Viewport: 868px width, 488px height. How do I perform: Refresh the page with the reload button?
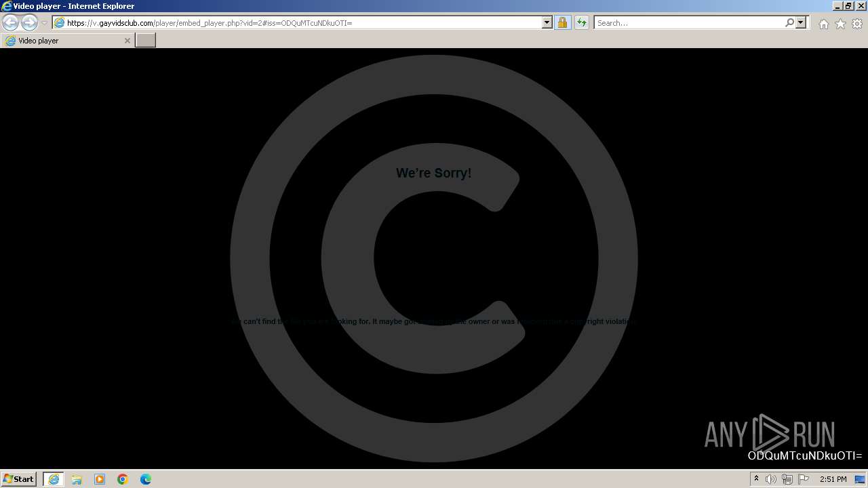[582, 23]
